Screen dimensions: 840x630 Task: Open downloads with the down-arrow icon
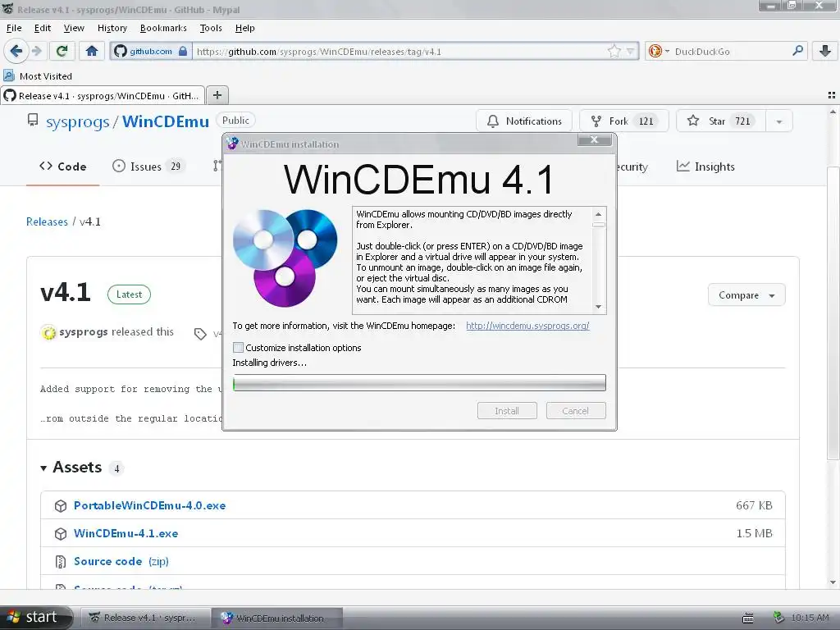(825, 51)
